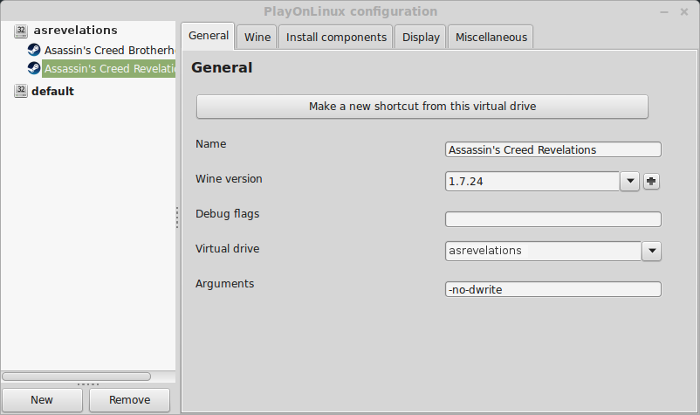Click the Arguments label
Screen dimensions: 700x415
[225, 284]
